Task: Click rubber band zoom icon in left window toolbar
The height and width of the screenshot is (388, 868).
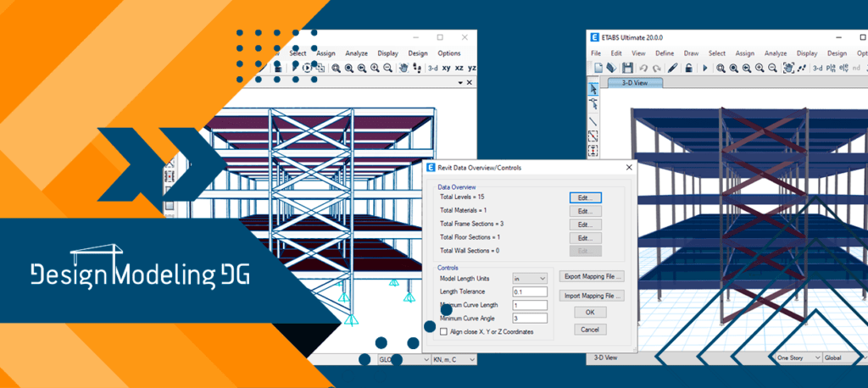Action: point(336,68)
